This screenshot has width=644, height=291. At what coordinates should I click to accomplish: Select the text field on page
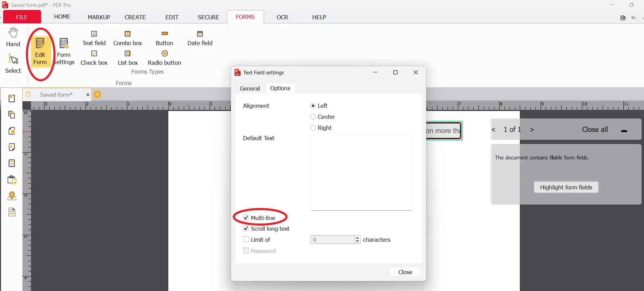[x=444, y=131]
